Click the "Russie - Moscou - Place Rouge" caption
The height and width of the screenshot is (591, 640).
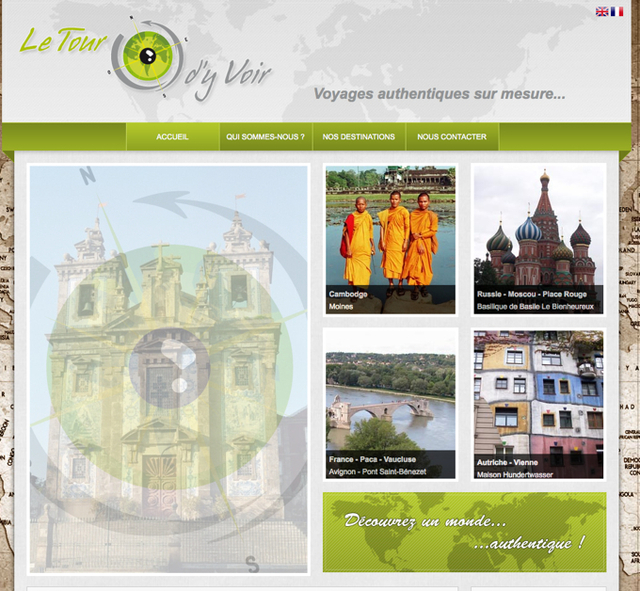click(x=530, y=294)
